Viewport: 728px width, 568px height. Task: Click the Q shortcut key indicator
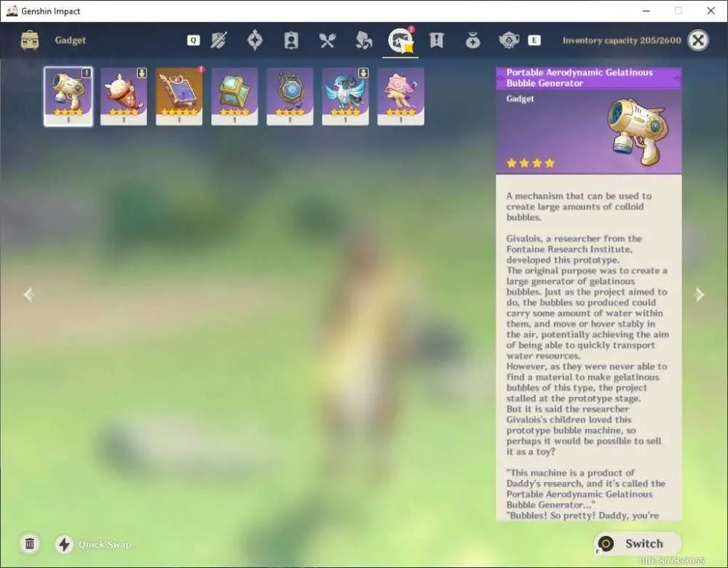point(193,40)
